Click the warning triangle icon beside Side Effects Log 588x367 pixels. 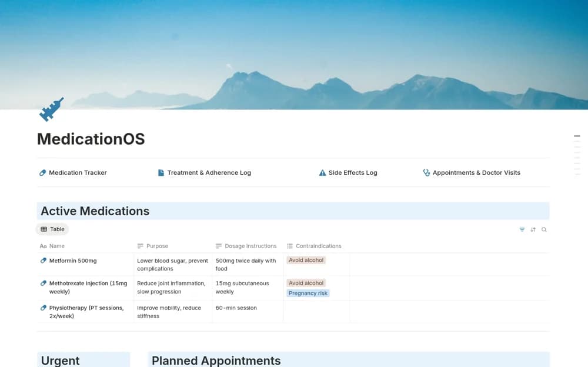322,172
